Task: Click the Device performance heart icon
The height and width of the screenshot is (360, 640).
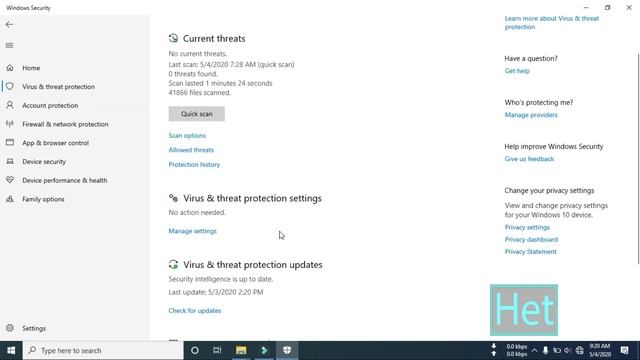Action: (10, 180)
